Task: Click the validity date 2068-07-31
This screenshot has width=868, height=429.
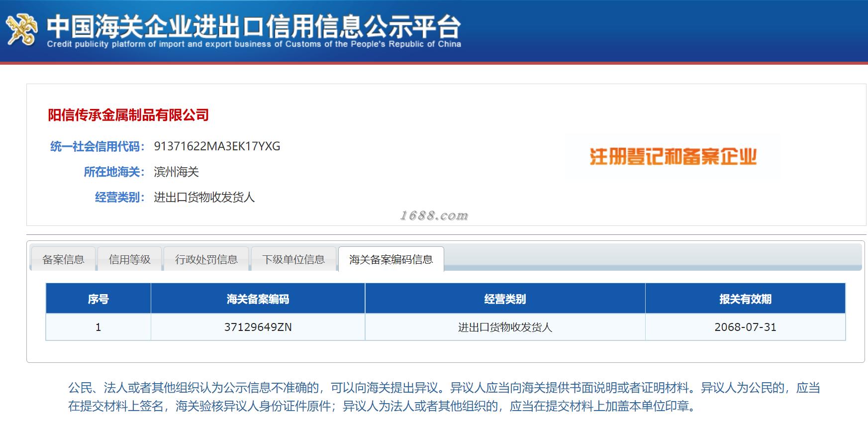Action: (x=745, y=327)
